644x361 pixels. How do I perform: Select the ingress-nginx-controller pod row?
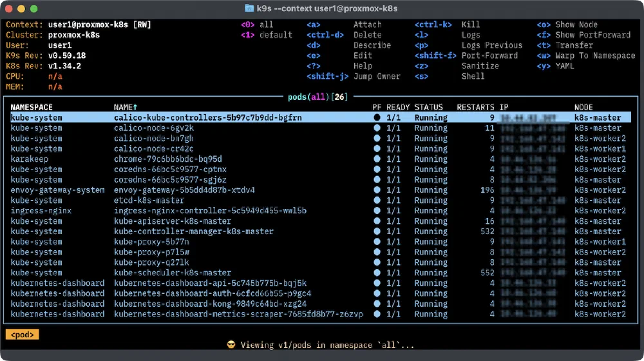(210, 211)
